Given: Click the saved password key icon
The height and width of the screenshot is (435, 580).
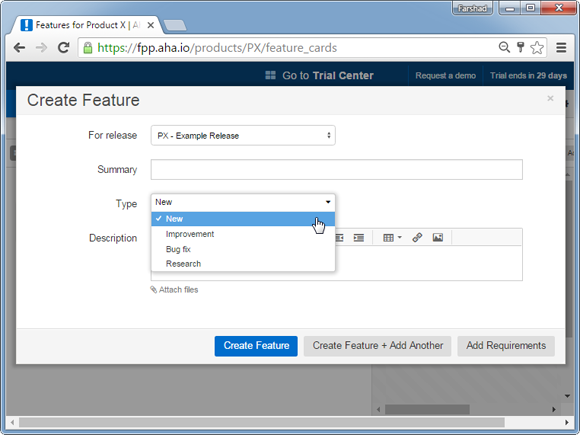Looking at the screenshot, I should click(520, 47).
